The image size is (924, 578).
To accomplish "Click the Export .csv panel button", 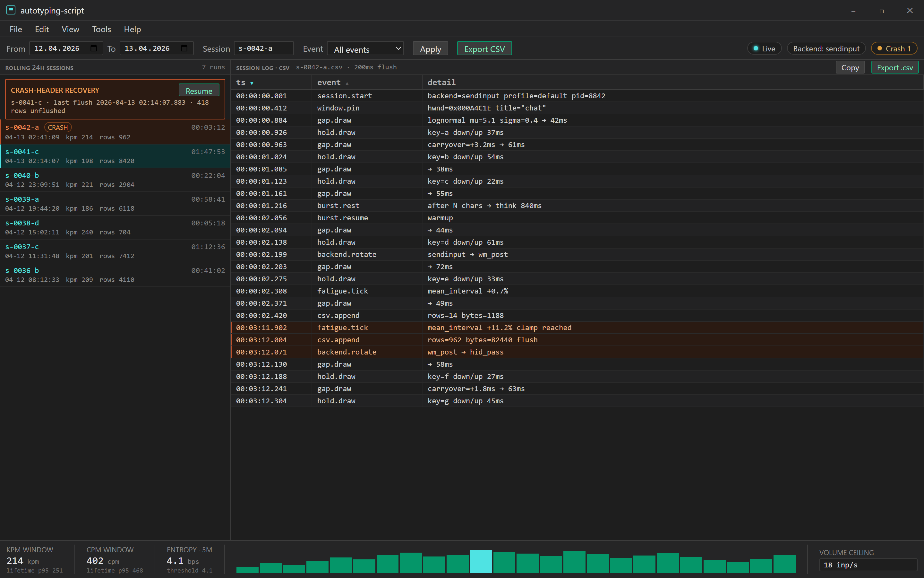I will click(x=894, y=67).
